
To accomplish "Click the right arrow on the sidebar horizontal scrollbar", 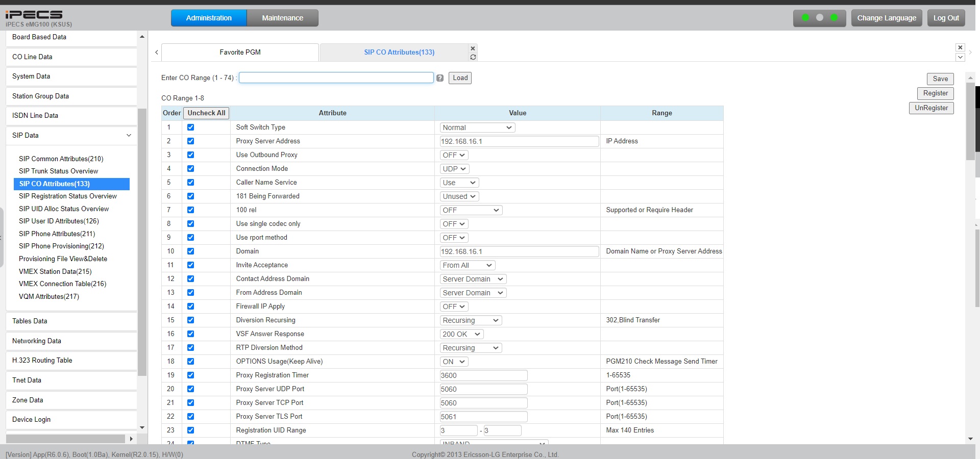I will 131,439.
